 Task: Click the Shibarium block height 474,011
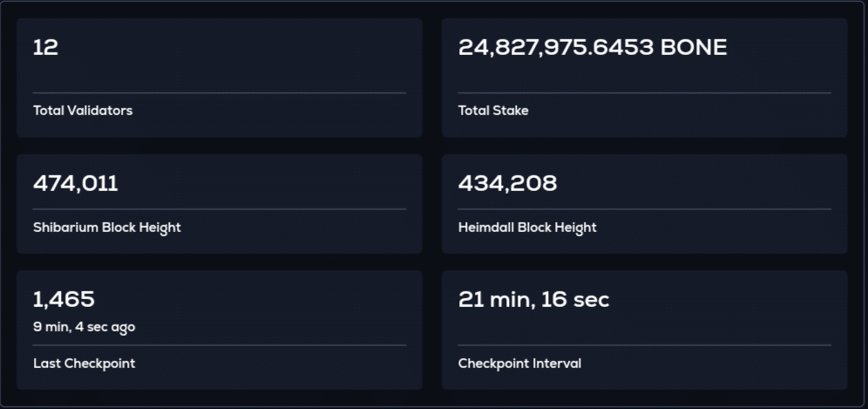tap(75, 183)
